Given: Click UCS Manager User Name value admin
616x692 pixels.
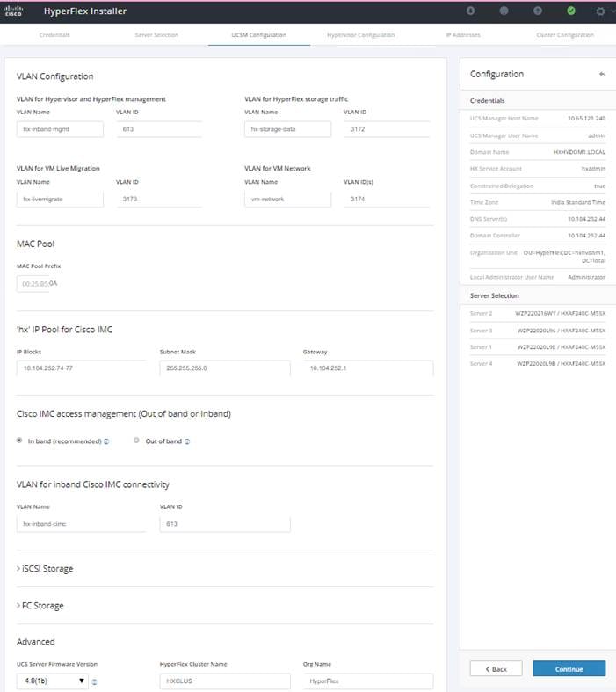Looking at the screenshot, I should [597, 136].
